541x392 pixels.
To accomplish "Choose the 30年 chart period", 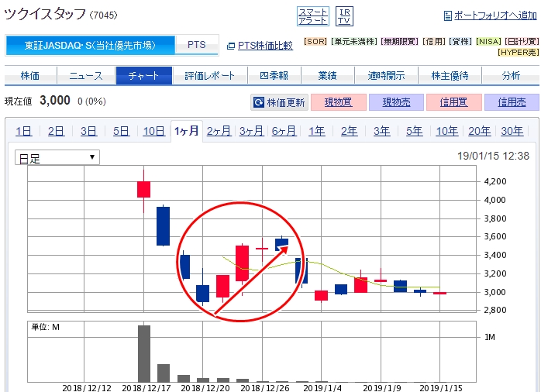I will (512, 131).
